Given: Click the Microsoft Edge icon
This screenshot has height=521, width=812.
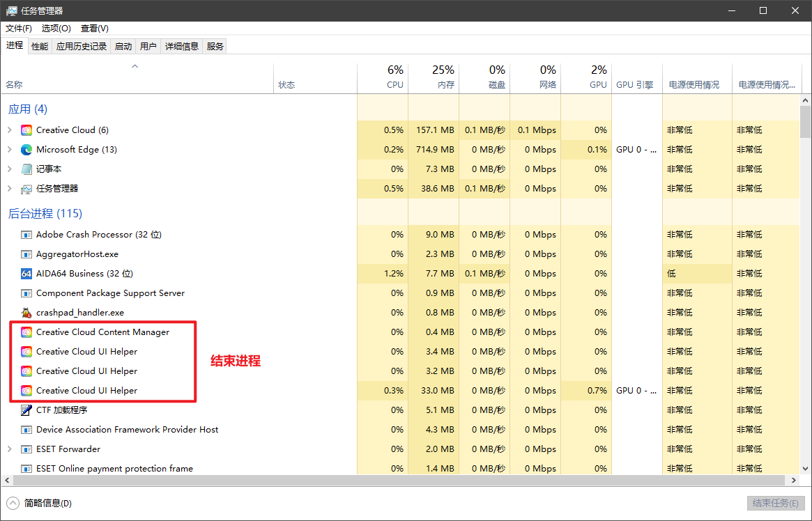Looking at the screenshot, I should [x=26, y=150].
